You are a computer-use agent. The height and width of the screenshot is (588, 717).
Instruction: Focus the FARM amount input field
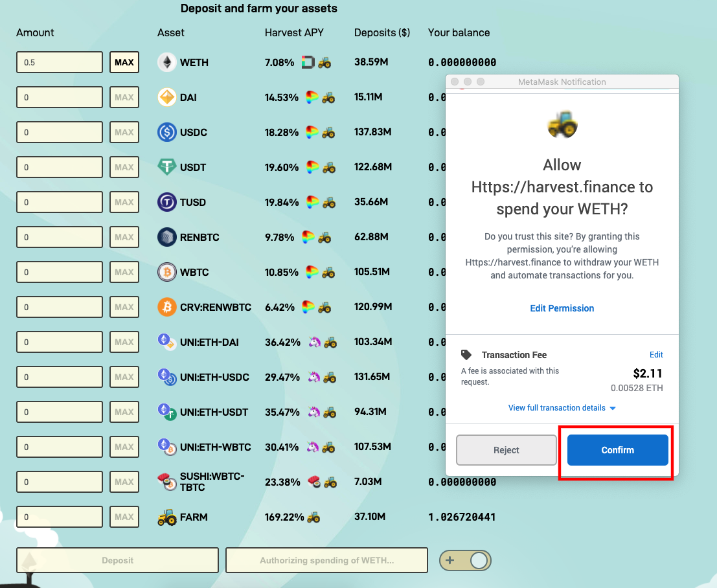(60, 517)
